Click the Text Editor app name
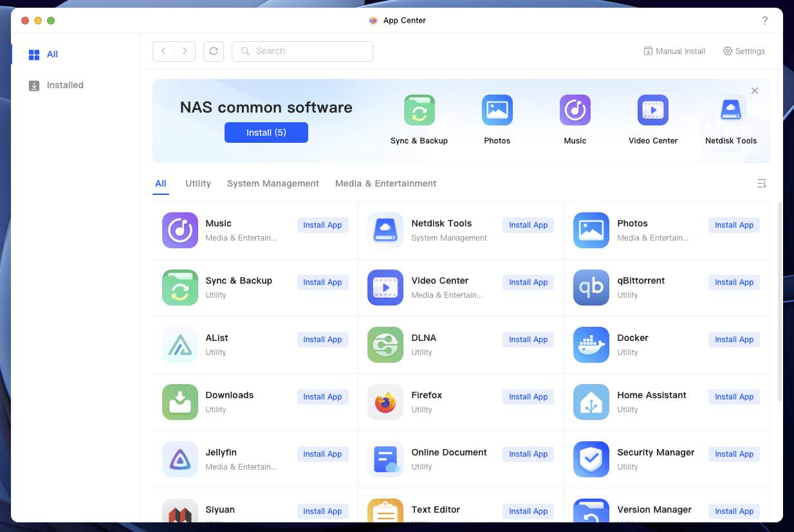This screenshot has width=794, height=532. [436, 509]
